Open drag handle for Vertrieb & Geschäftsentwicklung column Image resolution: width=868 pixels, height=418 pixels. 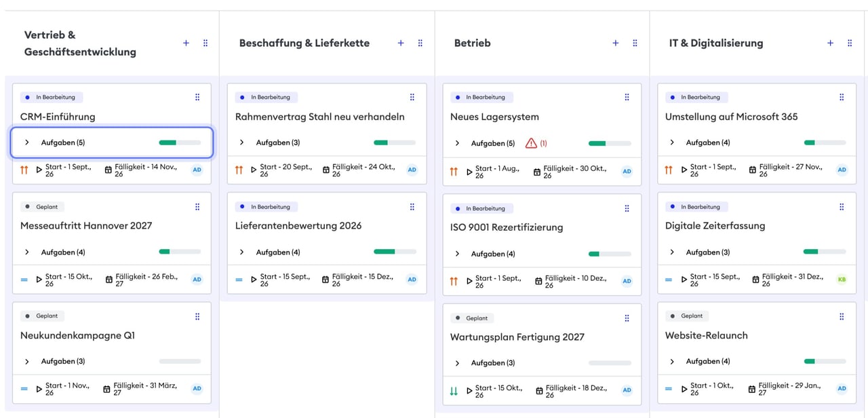205,43
